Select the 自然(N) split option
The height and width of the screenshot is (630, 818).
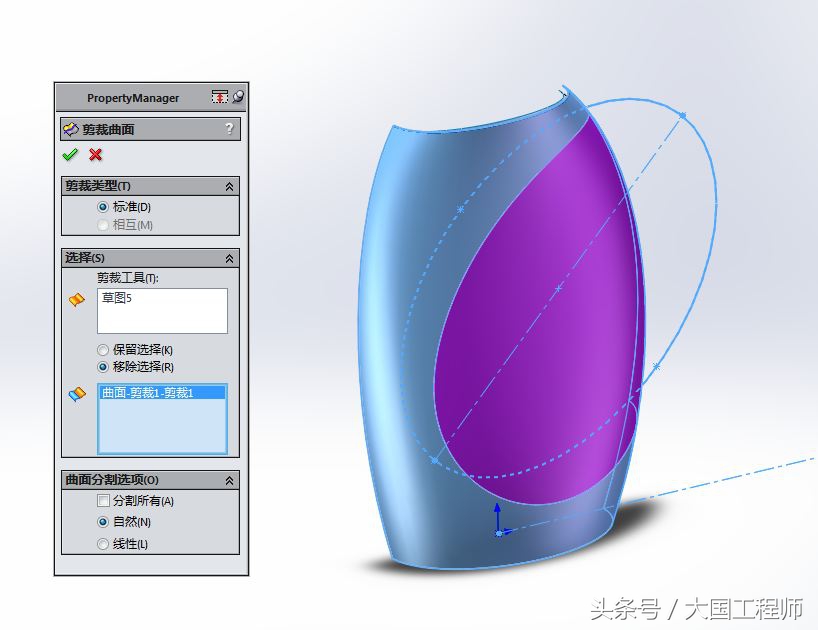[103, 522]
